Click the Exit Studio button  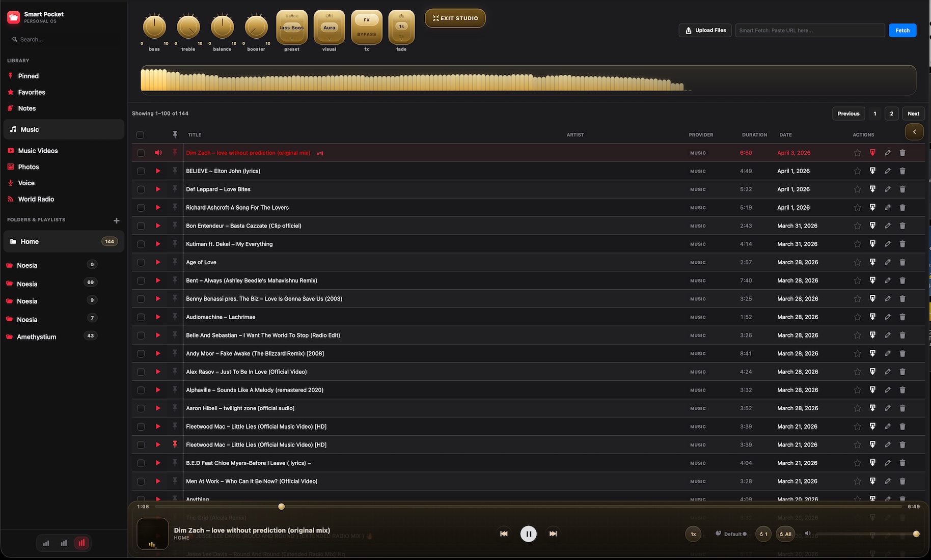tap(455, 18)
